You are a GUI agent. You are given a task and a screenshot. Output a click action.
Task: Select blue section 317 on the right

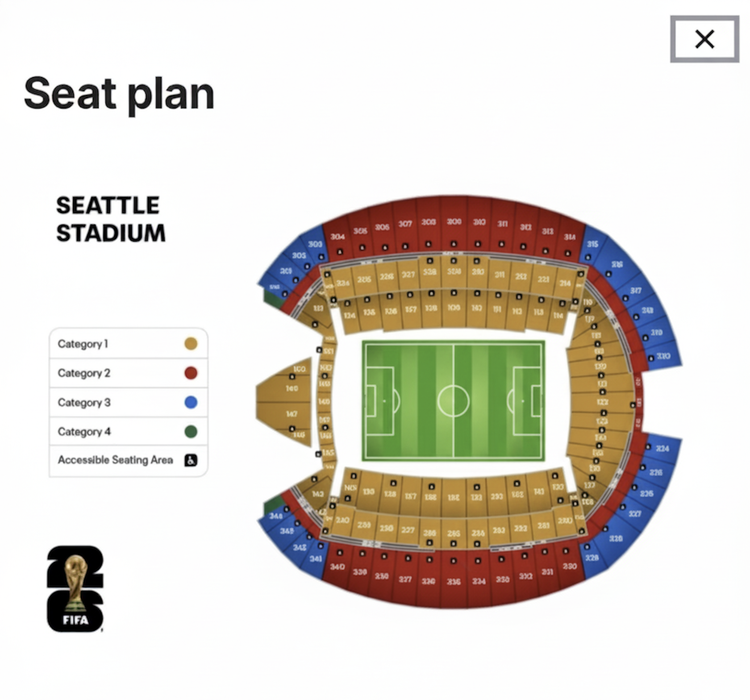(x=635, y=289)
